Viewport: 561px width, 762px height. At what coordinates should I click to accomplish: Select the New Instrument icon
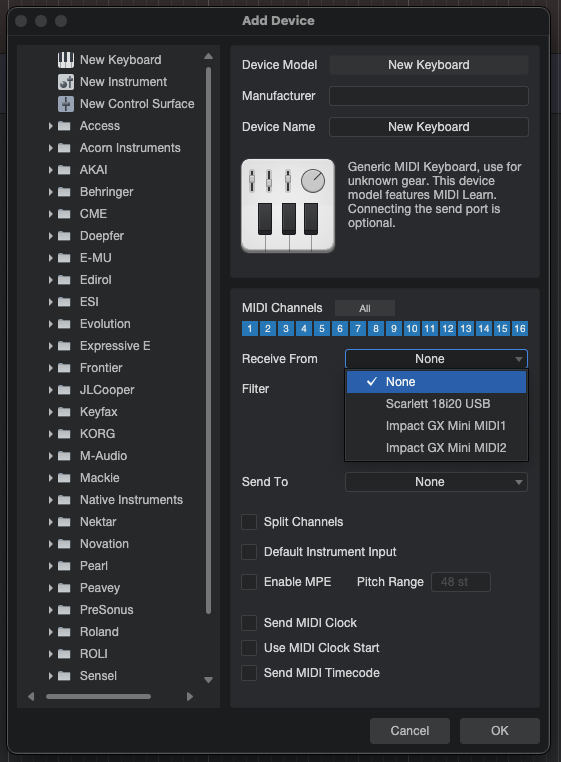click(x=66, y=82)
